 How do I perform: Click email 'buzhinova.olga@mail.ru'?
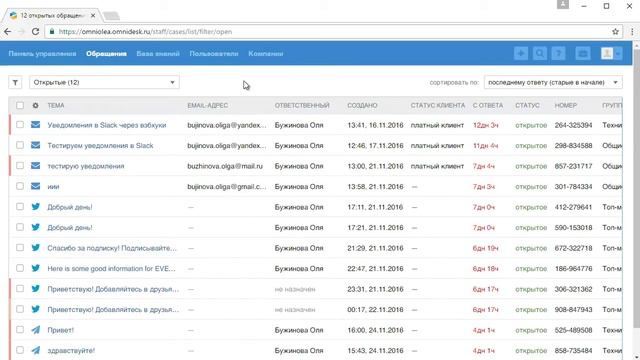[225, 166]
